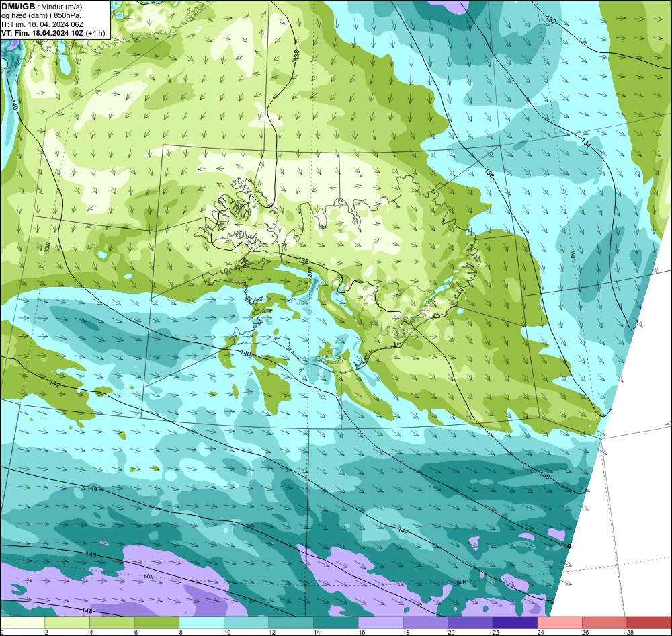Click the 146 contour label

[x=91, y=555]
